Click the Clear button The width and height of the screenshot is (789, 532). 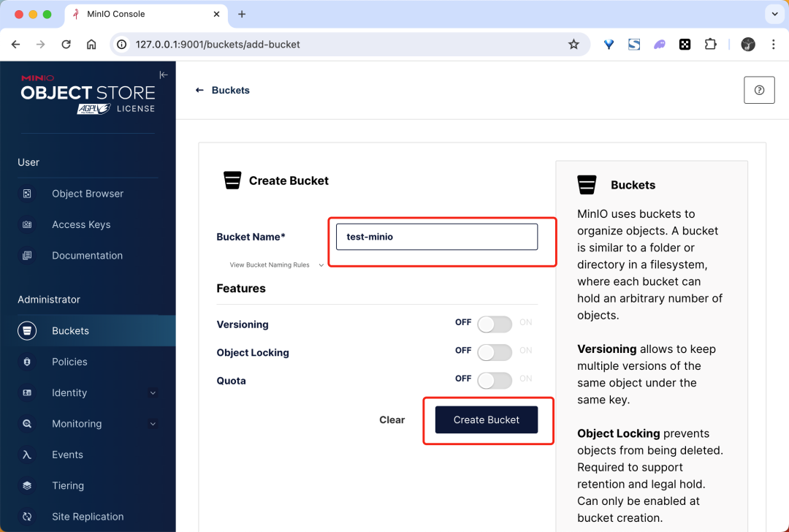(x=392, y=419)
